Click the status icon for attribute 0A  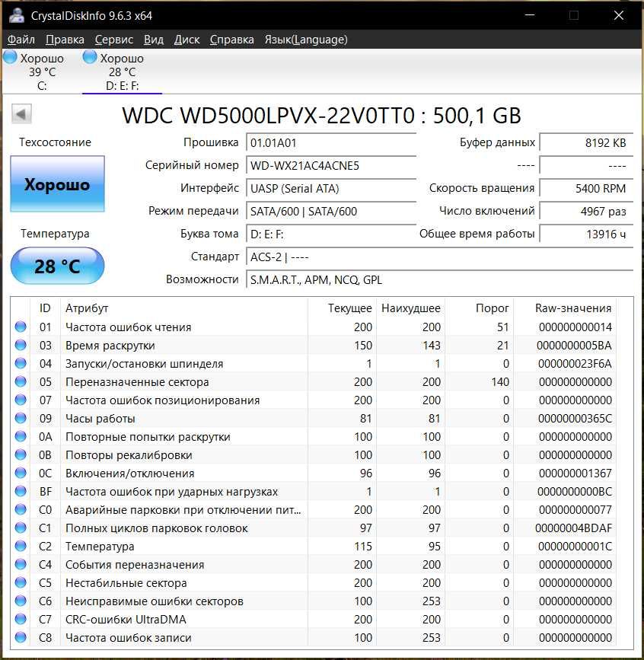pos(21,436)
